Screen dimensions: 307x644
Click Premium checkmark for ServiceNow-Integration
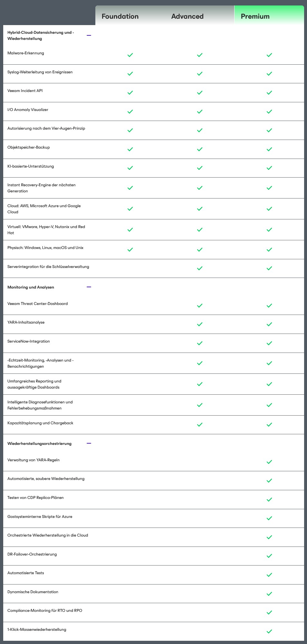[269, 343]
